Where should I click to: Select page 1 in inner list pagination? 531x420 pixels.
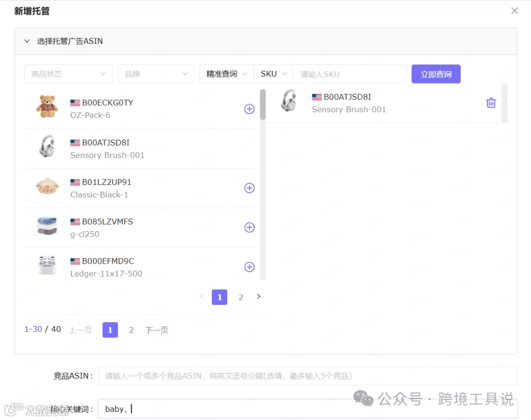219,297
